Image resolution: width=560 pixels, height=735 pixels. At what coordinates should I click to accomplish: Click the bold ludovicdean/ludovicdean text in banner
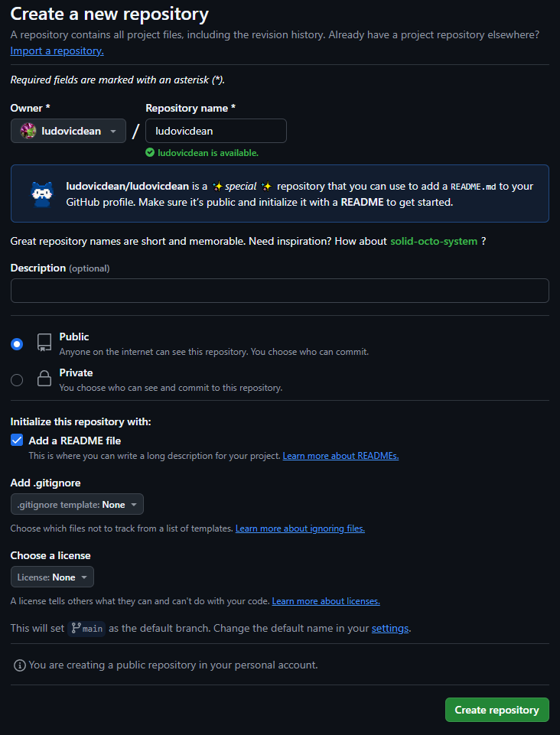128,186
